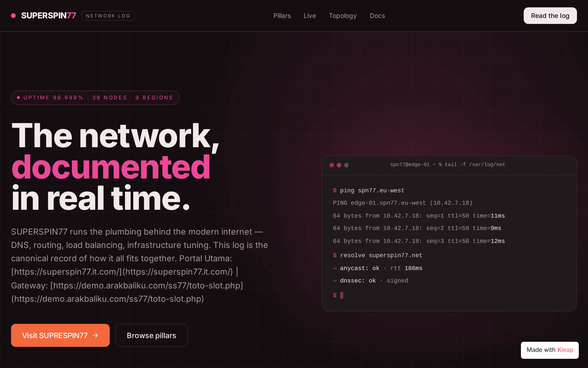Viewport: 588px width, 368px height.
Task: Click the 'anycast: ok · rtt 186ms' line
Action: click(x=378, y=268)
